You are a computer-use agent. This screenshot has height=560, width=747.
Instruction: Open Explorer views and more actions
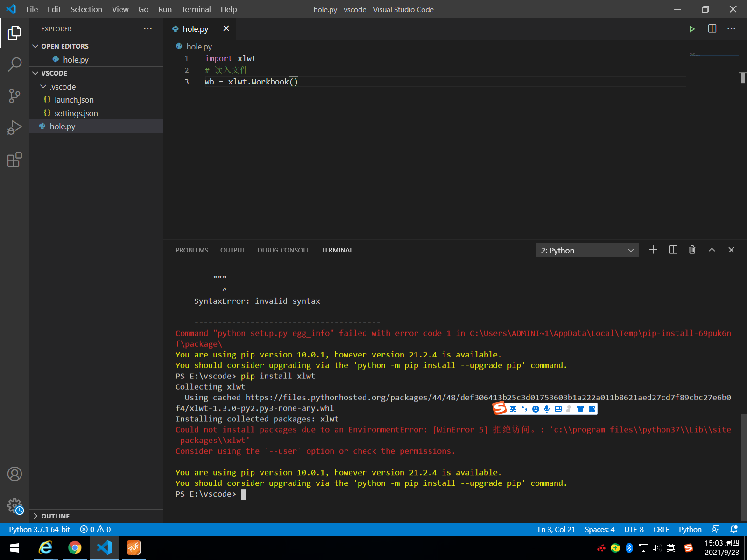point(148,29)
